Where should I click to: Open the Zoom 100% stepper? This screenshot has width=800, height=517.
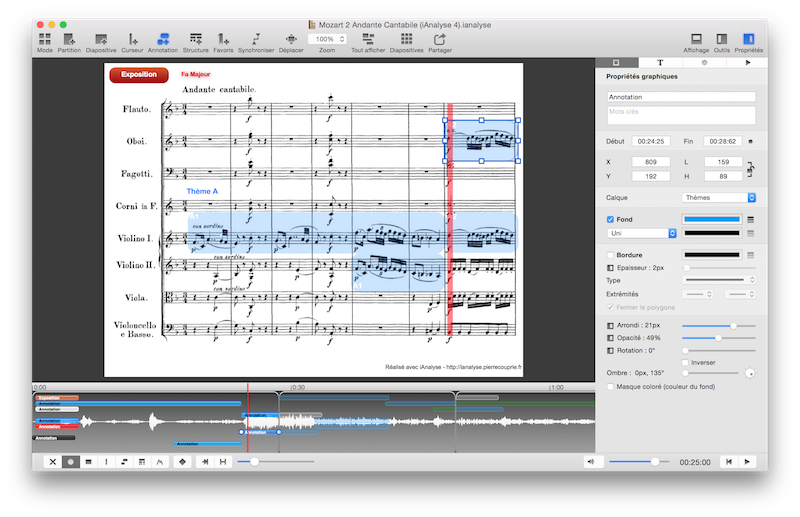pyautogui.click(x=328, y=39)
